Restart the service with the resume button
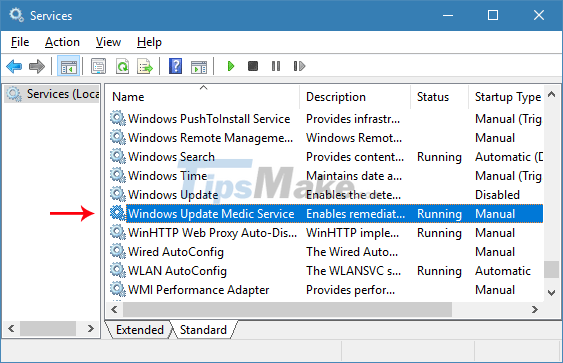 (299, 66)
